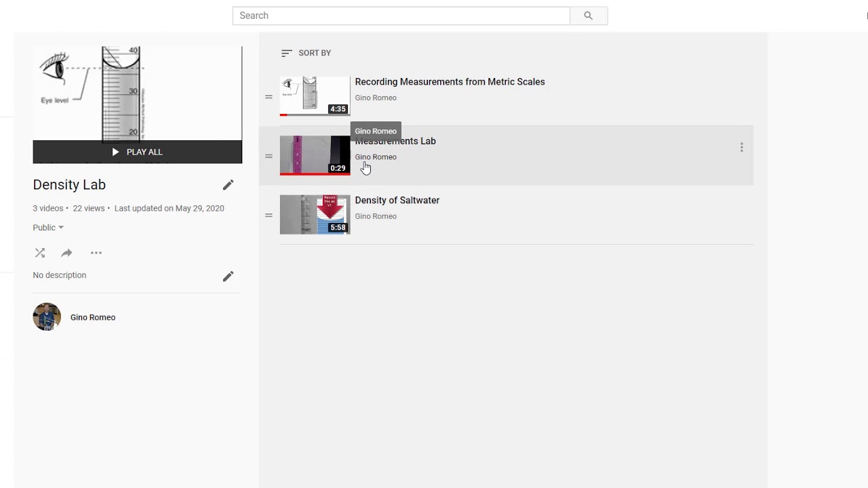The height and width of the screenshot is (488, 868).
Task: Focus the Search input field
Action: [401, 16]
